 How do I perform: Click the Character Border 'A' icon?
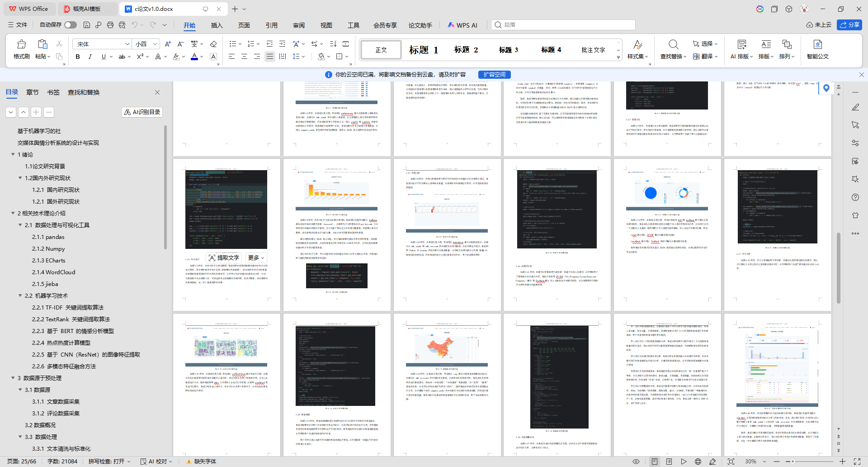click(213, 57)
